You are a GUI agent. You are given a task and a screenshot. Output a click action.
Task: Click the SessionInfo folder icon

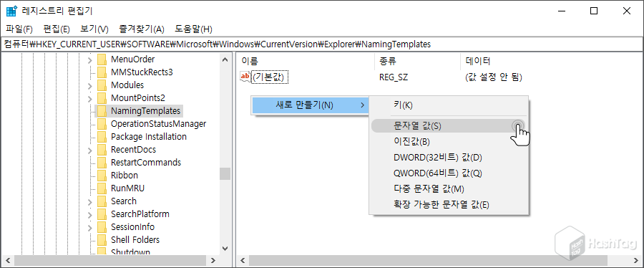[102, 227]
